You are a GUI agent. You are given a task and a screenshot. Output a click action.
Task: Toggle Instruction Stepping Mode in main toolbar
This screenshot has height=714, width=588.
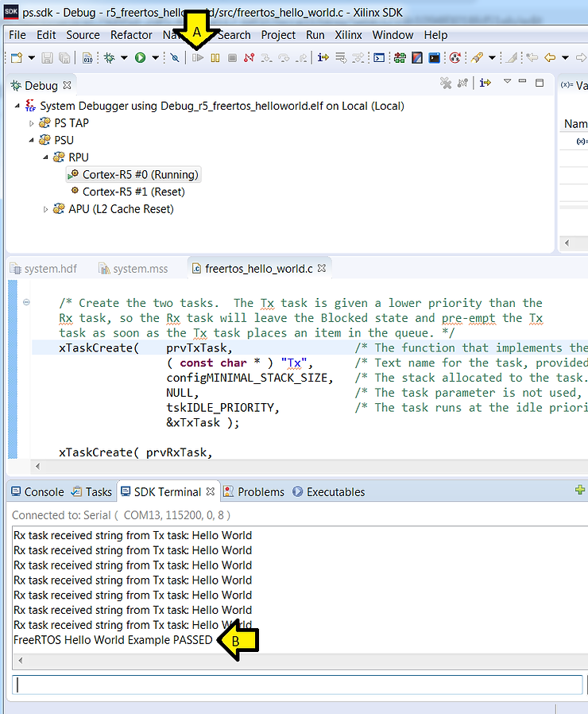point(323,58)
